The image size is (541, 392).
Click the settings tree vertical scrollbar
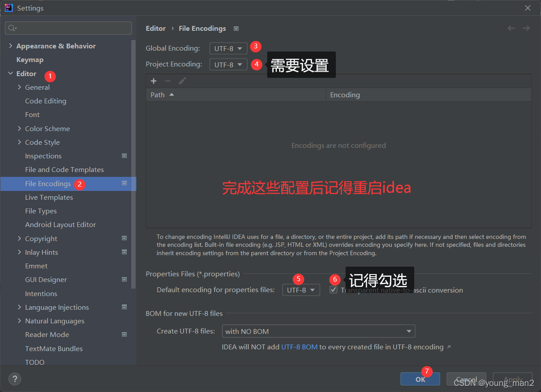134,165
